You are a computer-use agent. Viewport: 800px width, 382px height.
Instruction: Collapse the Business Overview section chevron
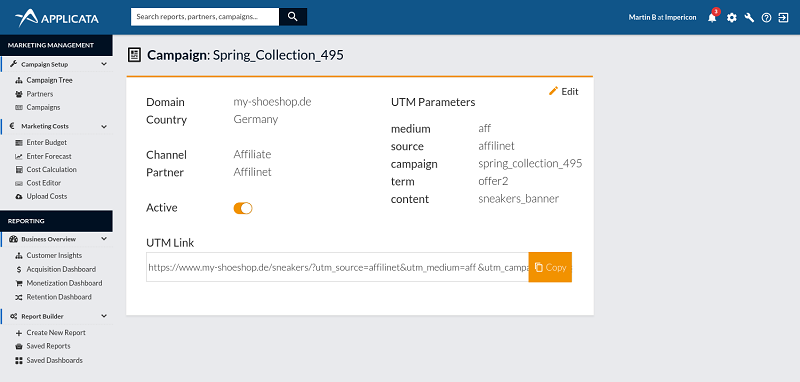click(104, 239)
